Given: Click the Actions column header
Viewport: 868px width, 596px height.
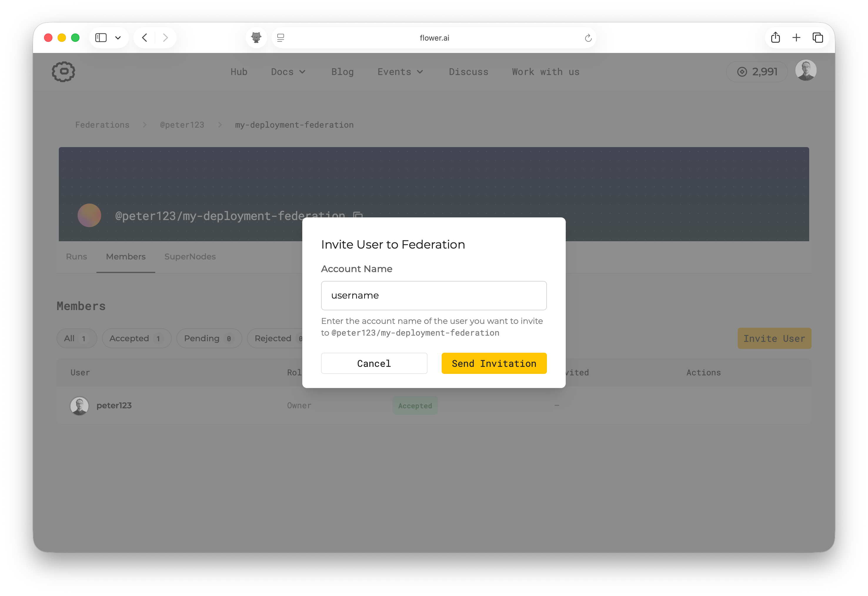Looking at the screenshot, I should (x=703, y=372).
